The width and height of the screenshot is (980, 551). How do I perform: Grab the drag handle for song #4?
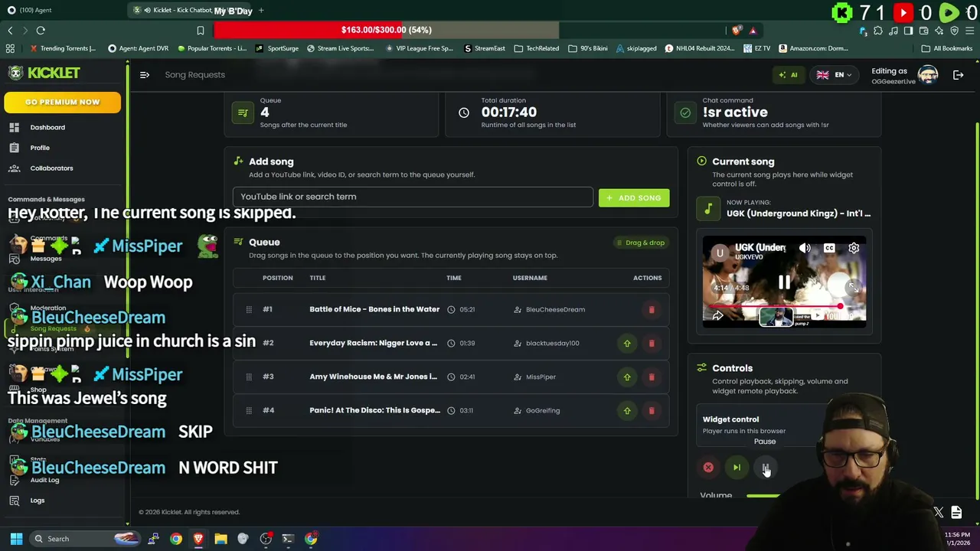pos(249,410)
